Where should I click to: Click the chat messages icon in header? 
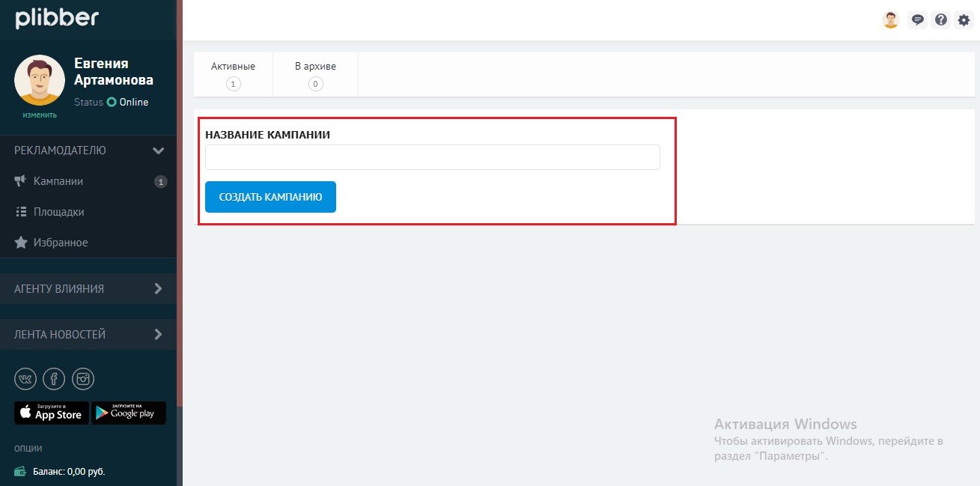(x=917, y=20)
